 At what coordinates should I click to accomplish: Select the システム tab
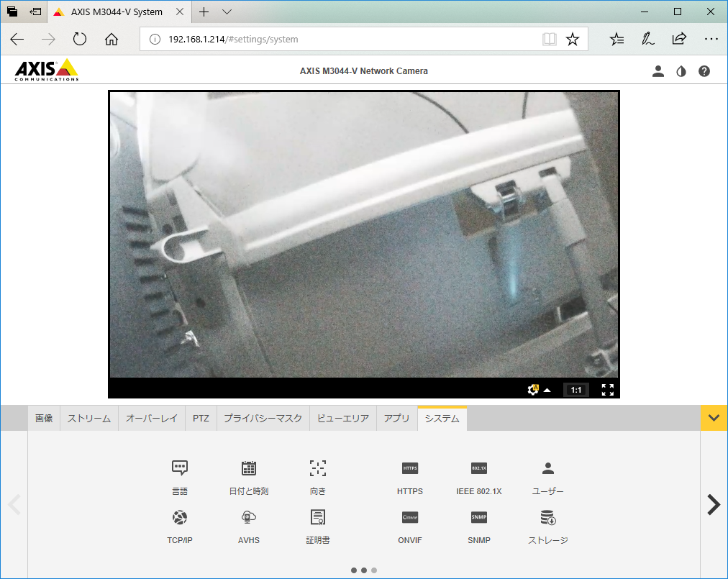[442, 419]
